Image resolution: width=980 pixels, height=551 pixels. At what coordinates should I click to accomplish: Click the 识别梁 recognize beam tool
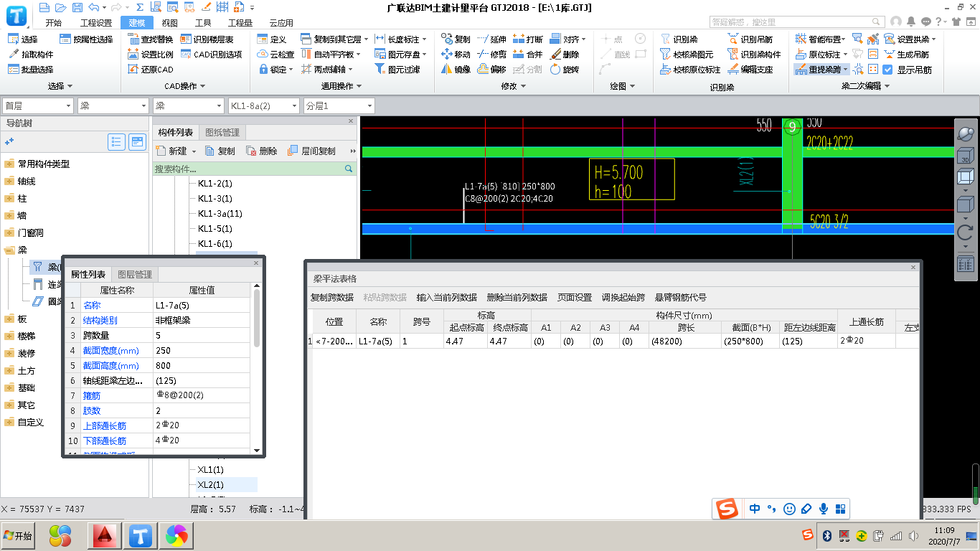click(678, 39)
